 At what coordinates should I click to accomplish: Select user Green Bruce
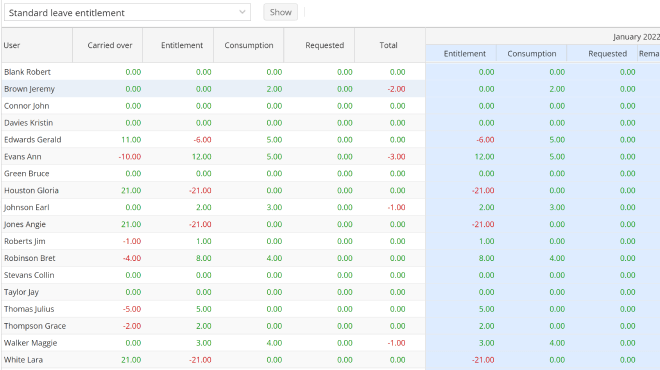[x=27, y=173]
